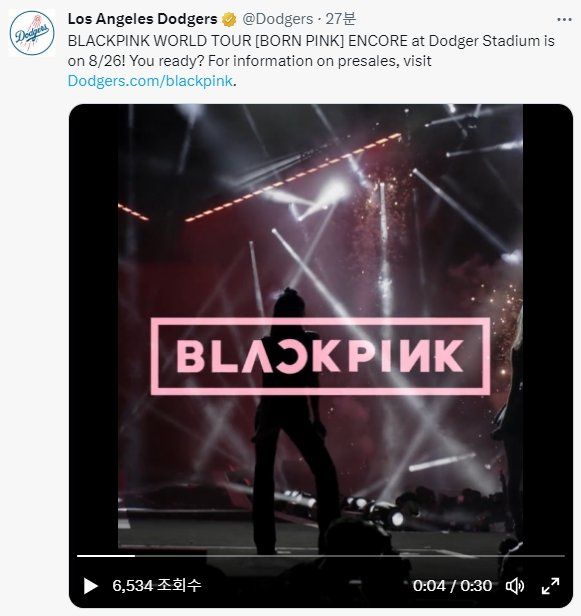Open the tweet's 27분 timestamp
Image resolution: width=581 pixels, height=616 pixels.
[340, 19]
